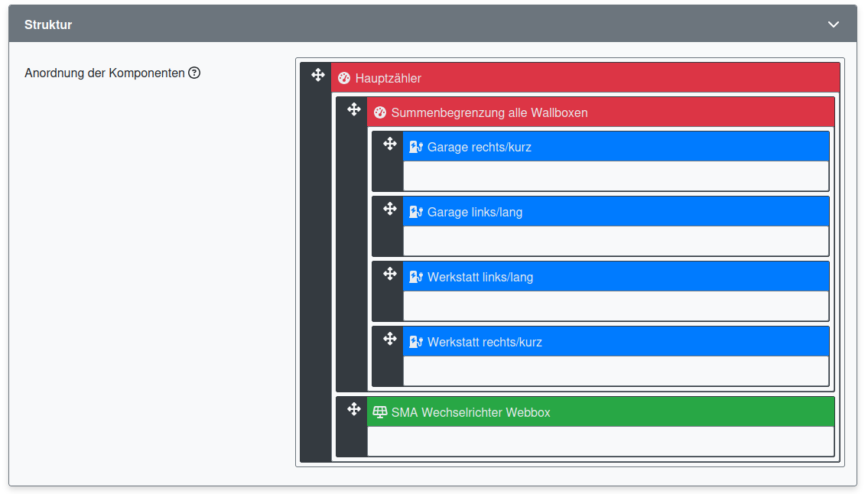Click the Struktur header title

[x=48, y=24]
